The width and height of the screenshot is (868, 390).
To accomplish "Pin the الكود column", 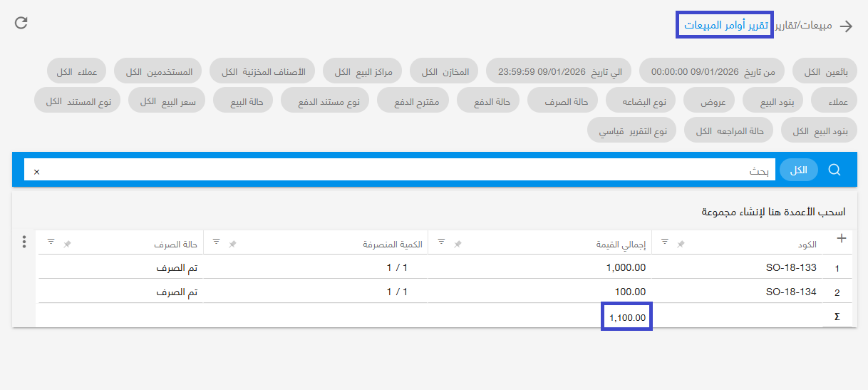I will [x=681, y=244].
